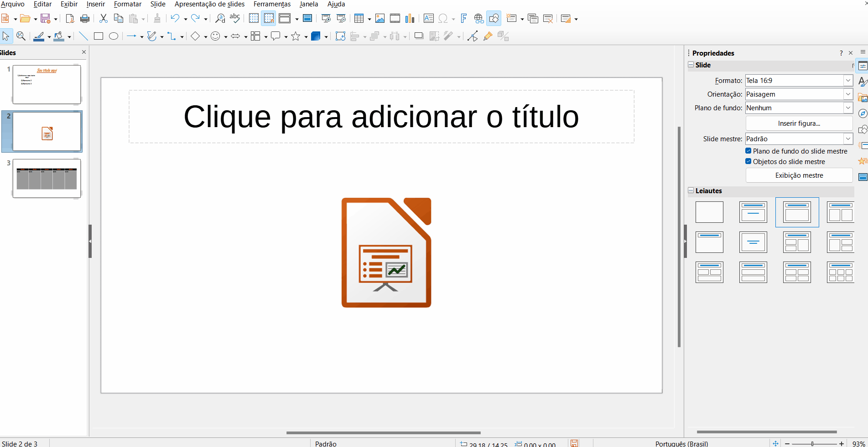Select slide 3 thumbnail with table

47,178
